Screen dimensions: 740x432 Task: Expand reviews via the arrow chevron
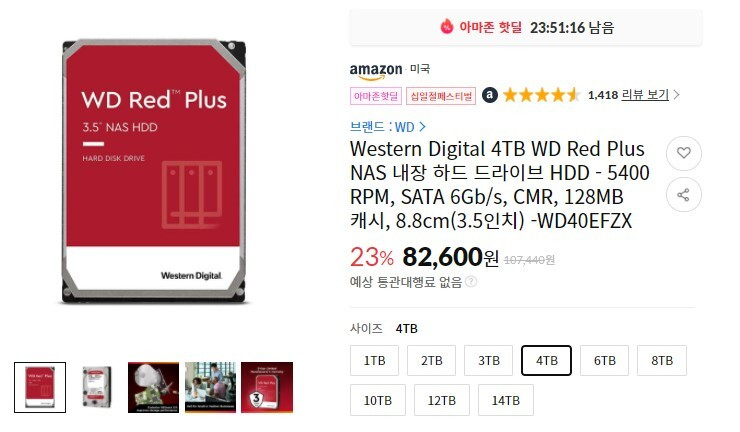[676, 95]
